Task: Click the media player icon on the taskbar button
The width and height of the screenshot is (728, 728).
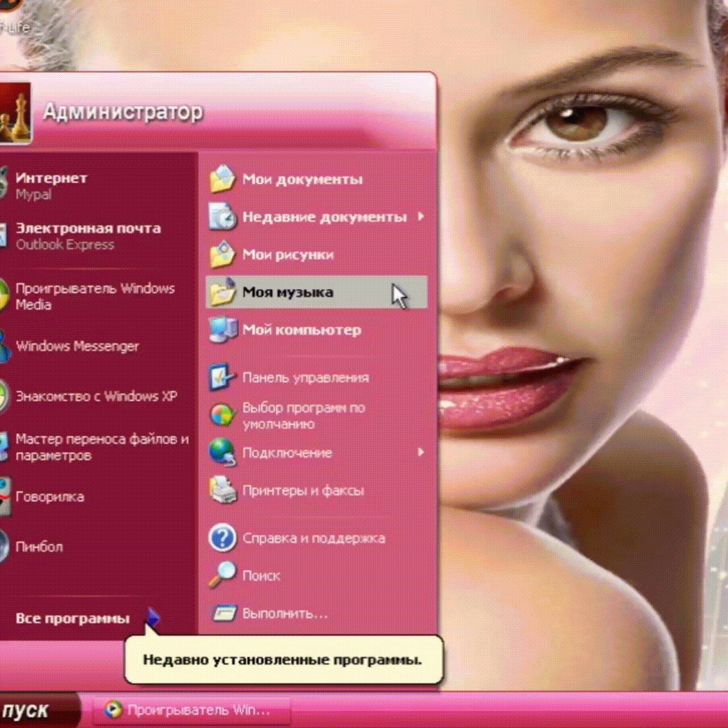Action: 113,709
